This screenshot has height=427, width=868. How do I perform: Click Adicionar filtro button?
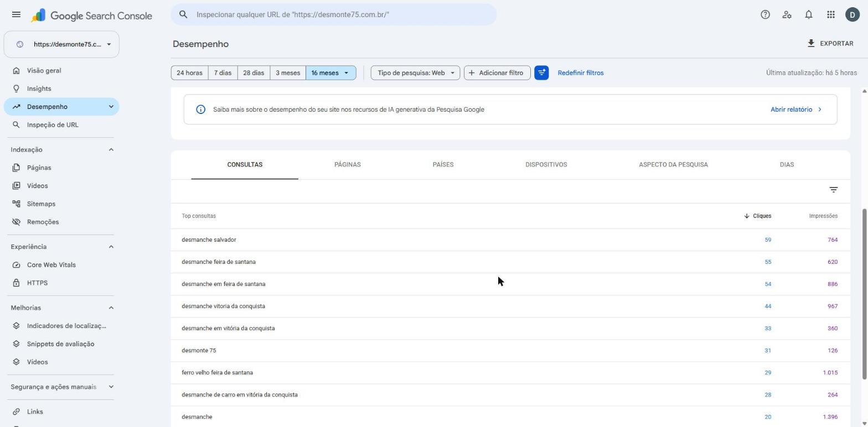click(x=497, y=73)
